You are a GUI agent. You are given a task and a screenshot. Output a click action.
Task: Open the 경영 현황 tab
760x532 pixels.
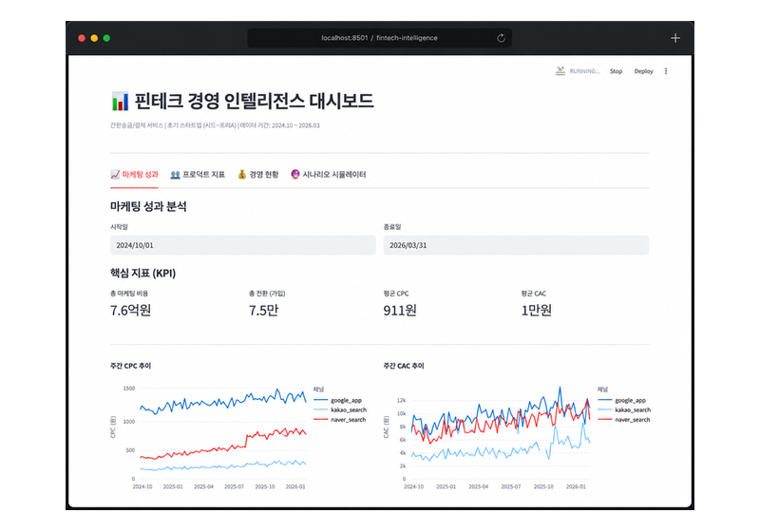click(257, 175)
